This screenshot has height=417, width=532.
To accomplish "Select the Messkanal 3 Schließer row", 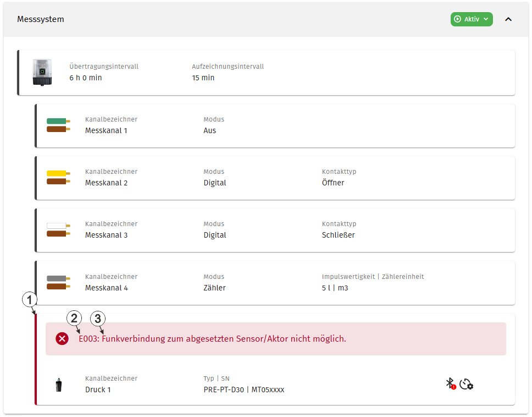I will (x=275, y=231).
